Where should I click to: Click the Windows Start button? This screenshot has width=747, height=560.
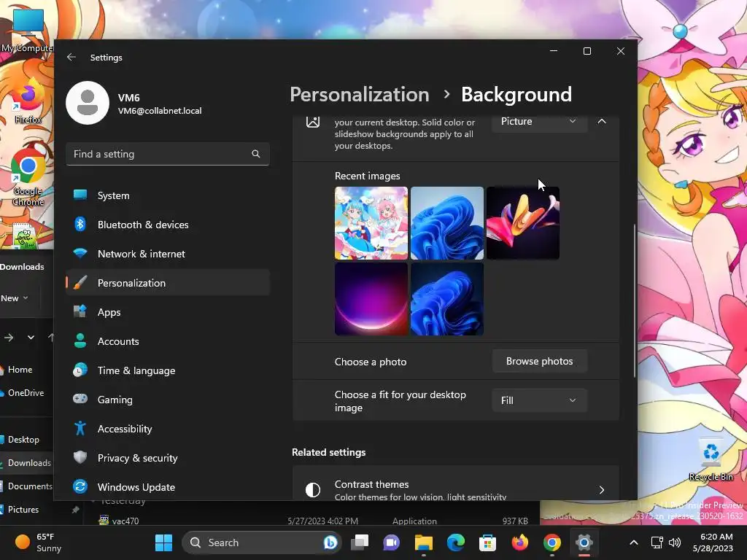pos(163,542)
